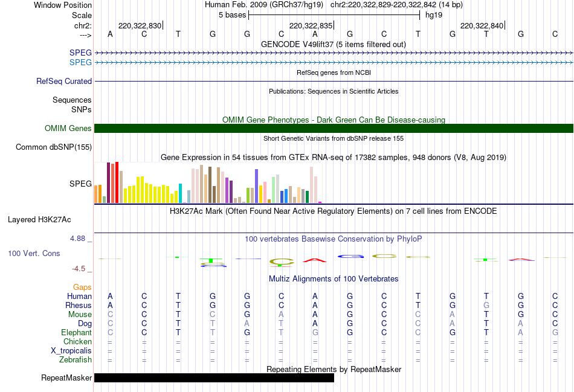Click the dark blue SPEG track label
This screenshot has height=392, width=574.
click(x=80, y=53)
